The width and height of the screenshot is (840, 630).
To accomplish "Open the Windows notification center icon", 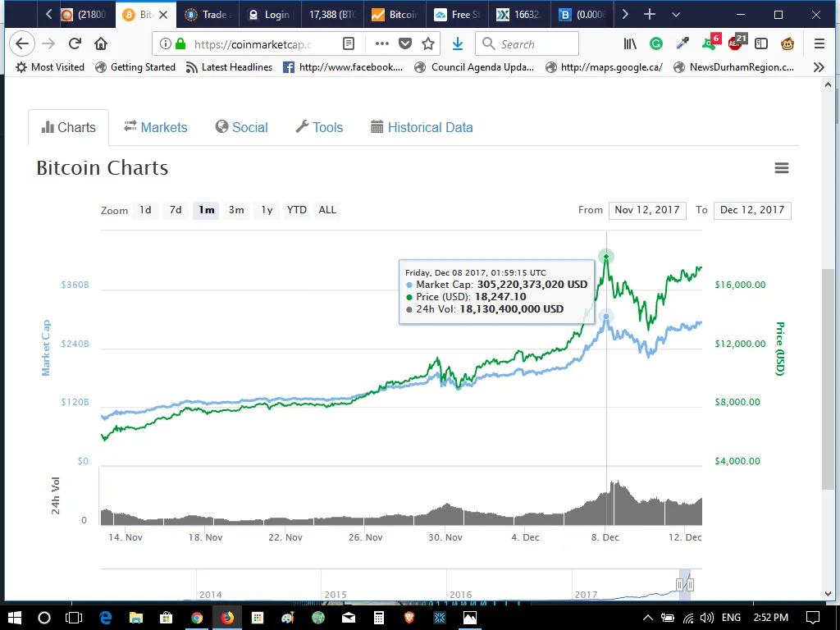I will coord(813,618).
